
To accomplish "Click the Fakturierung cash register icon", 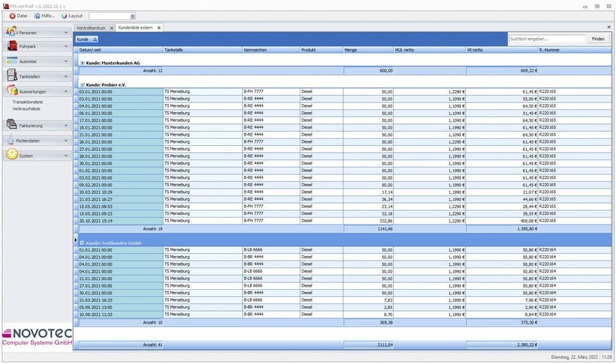I will tap(12, 125).
